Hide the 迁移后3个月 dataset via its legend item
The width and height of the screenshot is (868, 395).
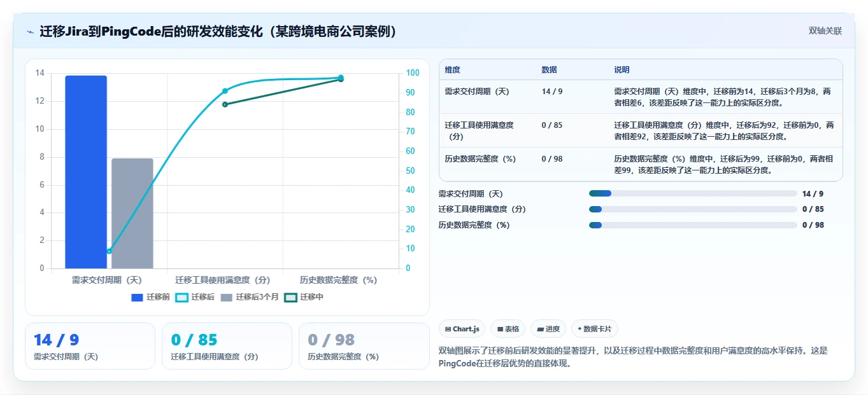coord(250,297)
